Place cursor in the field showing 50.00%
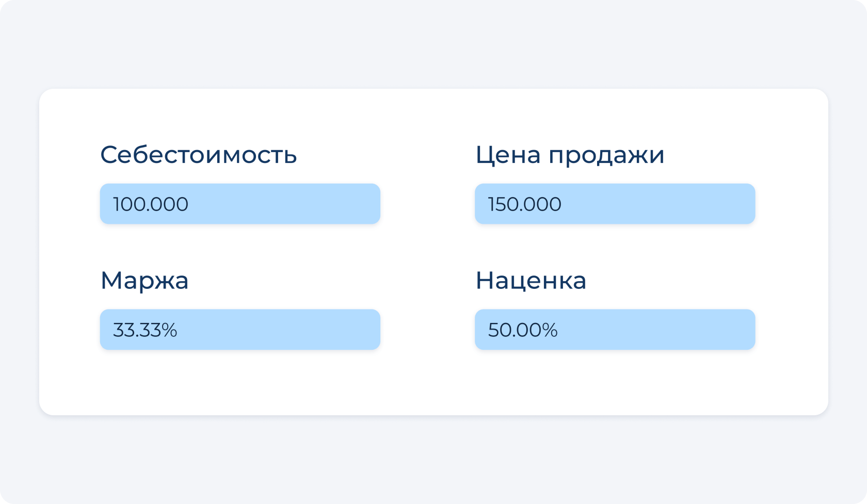The height and width of the screenshot is (504, 867). [615, 330]
